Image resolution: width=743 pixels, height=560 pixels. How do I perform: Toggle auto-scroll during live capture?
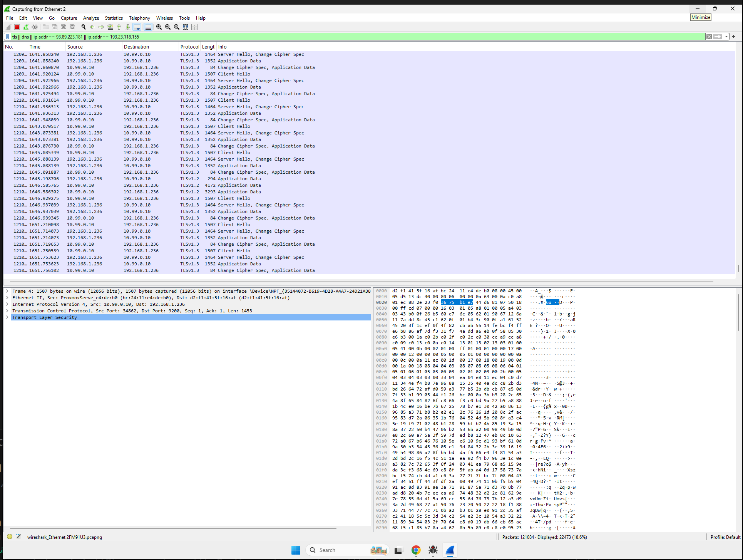click(137, 27)
